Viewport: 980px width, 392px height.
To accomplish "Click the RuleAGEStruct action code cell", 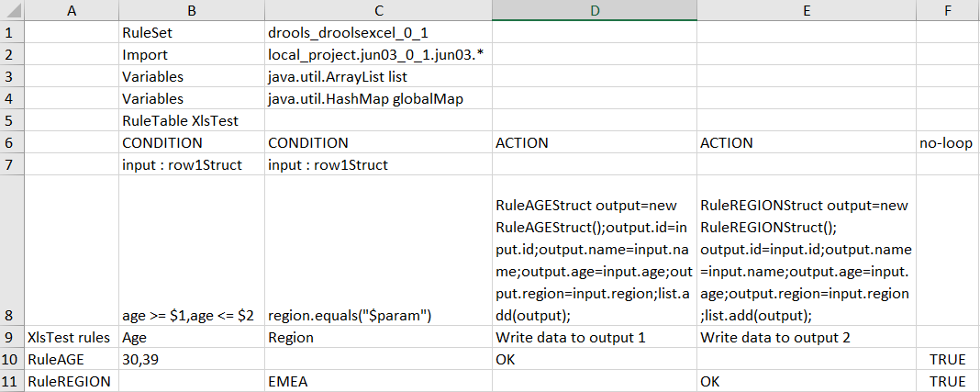I will [594, 260].
